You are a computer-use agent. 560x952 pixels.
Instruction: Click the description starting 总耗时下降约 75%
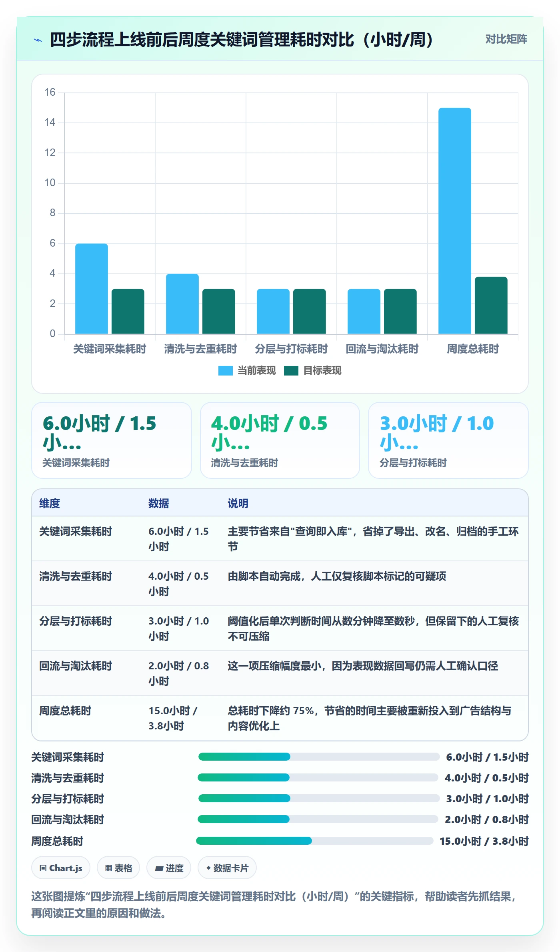click(x=370, y=718)
